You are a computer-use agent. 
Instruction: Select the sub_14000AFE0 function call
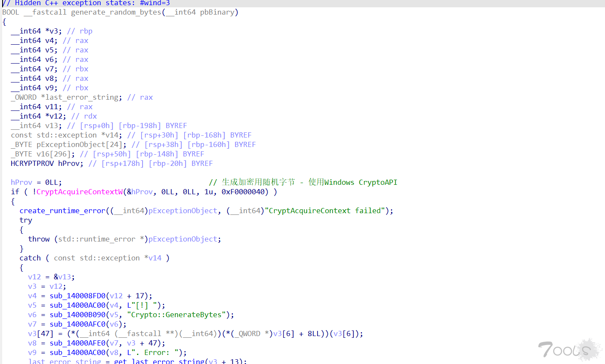77,343
